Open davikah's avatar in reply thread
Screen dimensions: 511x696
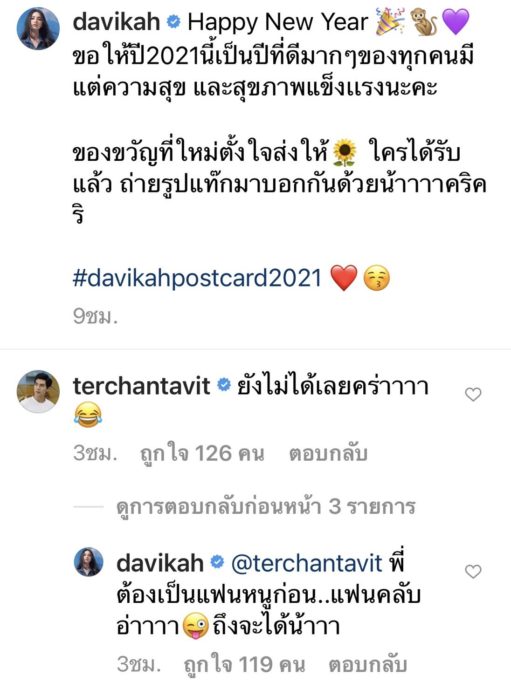88,562
